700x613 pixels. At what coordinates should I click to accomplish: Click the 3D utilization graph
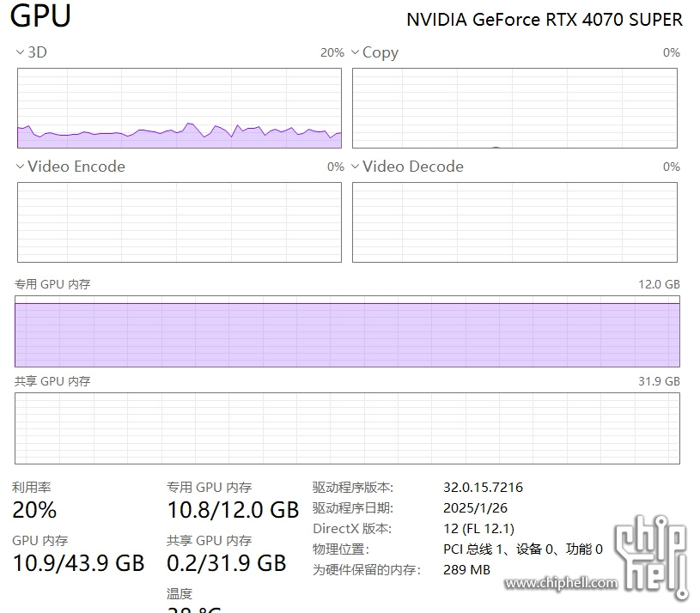[x=180, y=108]
